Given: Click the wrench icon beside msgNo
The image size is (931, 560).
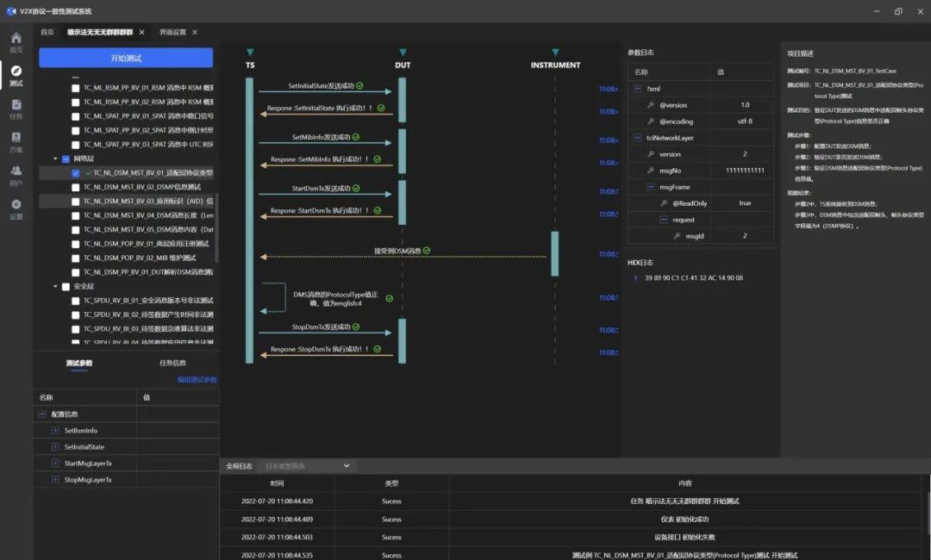Looking at the screenshot, I should (x=652, y=171).
